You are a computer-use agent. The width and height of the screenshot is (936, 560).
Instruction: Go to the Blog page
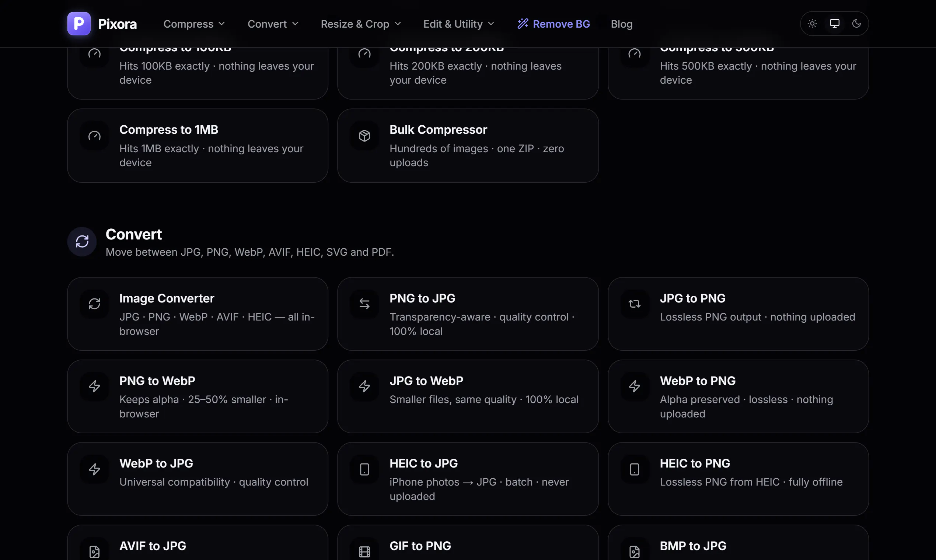622,24
